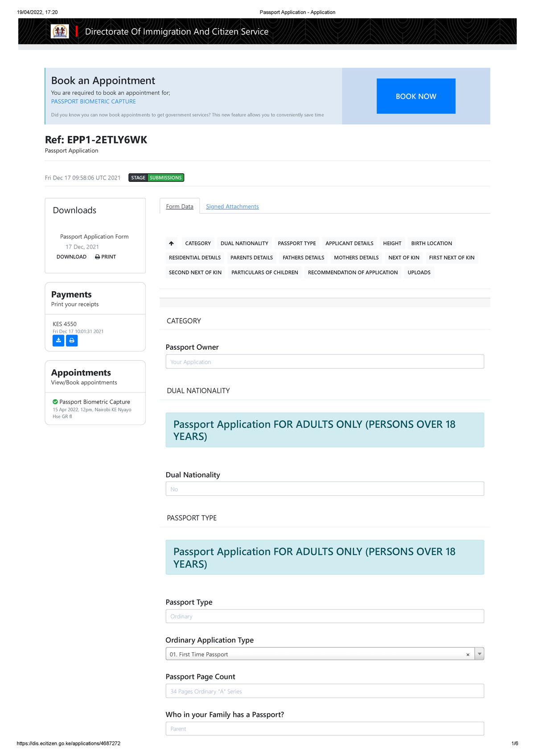The height and width of the screenshot is (756, 535).
Task: Go to the FATHERS DETAILS section
Action: 303,258
